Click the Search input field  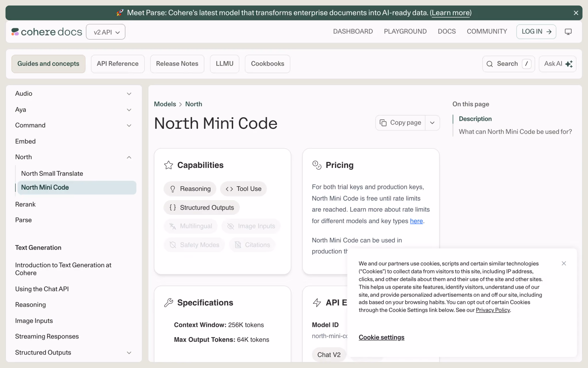pyautogui.click(x=508, y=64)
